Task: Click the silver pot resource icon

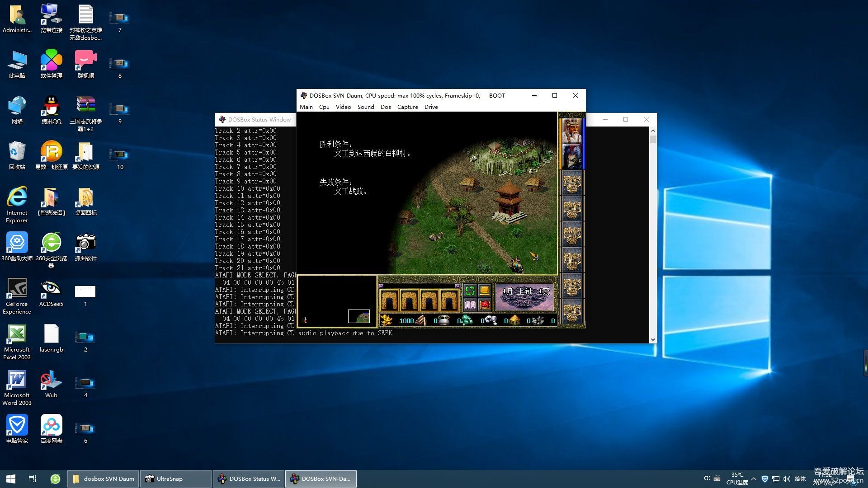Action: coord(444,320)
